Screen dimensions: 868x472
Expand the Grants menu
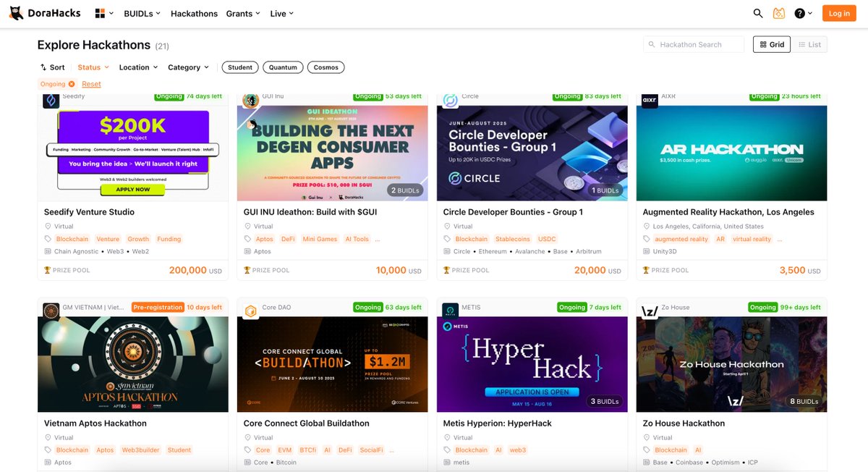tap(243, 13)
